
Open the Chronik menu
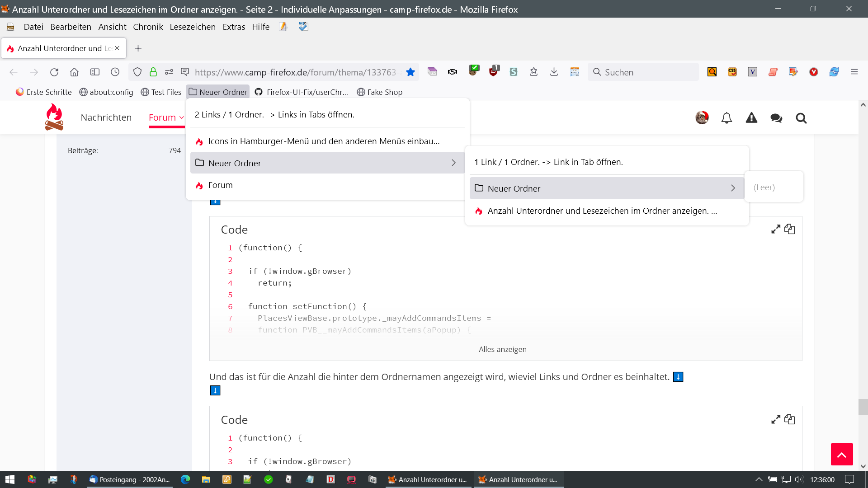148,27
